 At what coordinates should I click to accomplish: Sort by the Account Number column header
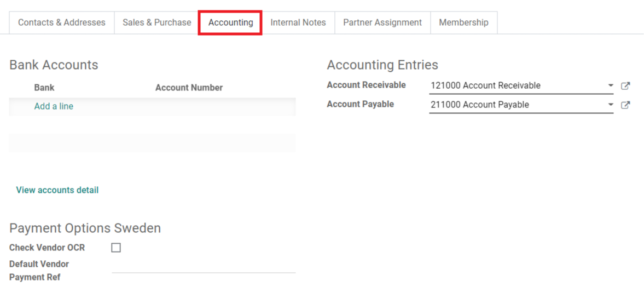pos(189,88)
